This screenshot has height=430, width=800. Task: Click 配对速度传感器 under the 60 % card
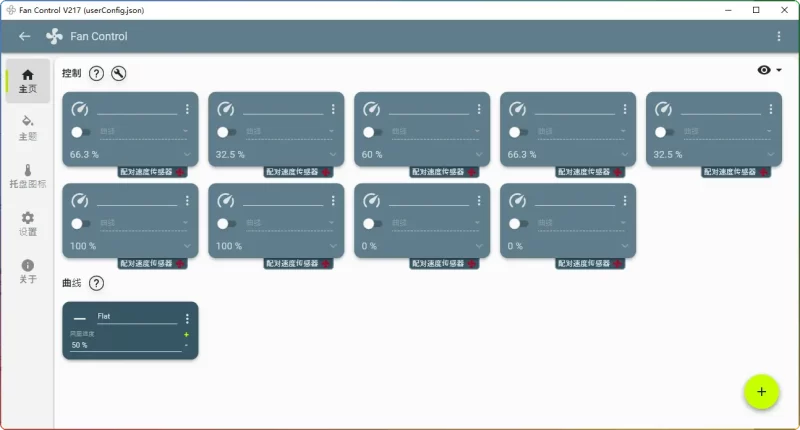437,172
